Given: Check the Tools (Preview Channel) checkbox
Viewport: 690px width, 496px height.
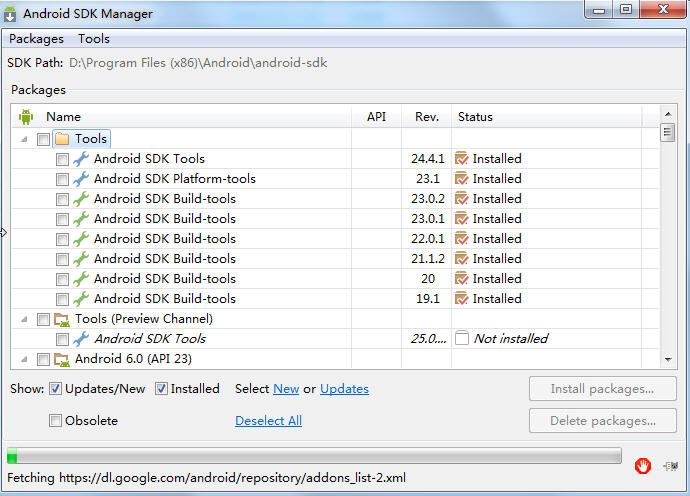Looking at the screenshot, I should (x=43, y=320).
